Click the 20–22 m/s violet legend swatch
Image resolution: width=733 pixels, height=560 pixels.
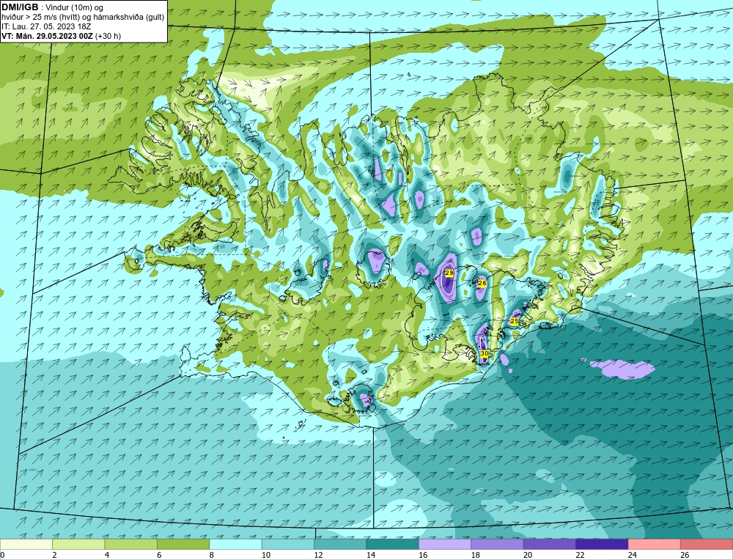tap(550, 544)
